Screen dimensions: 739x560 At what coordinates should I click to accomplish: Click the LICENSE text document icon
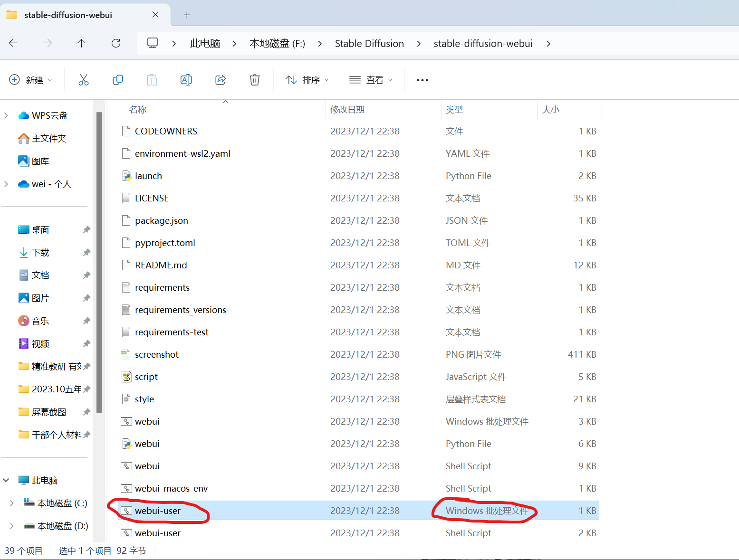tap(126, 198)
